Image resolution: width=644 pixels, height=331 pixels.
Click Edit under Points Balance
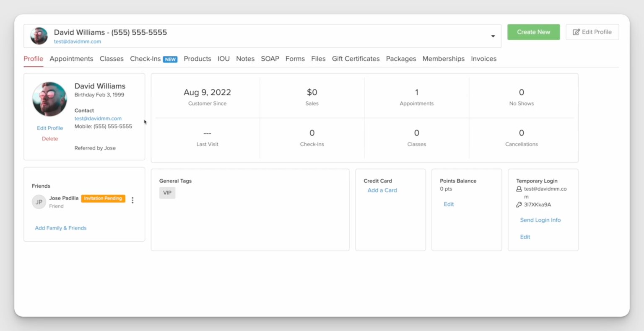point(449,204)
